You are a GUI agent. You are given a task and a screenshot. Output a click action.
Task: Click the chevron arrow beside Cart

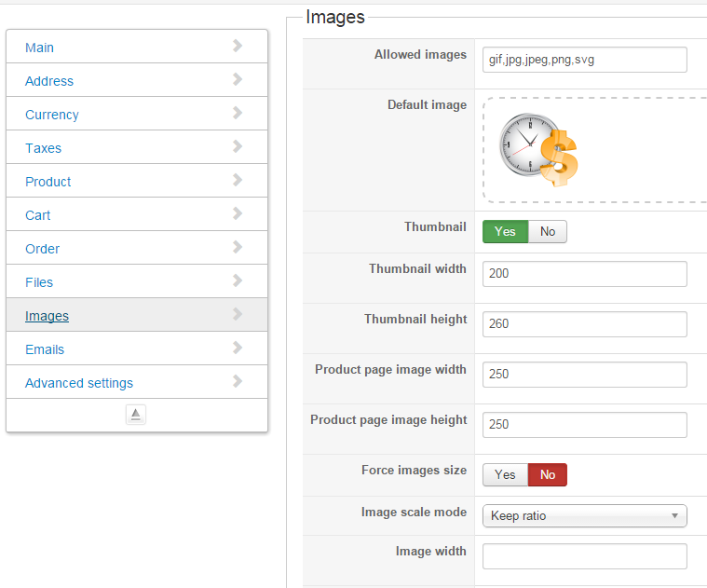click(x=238, y=213)
